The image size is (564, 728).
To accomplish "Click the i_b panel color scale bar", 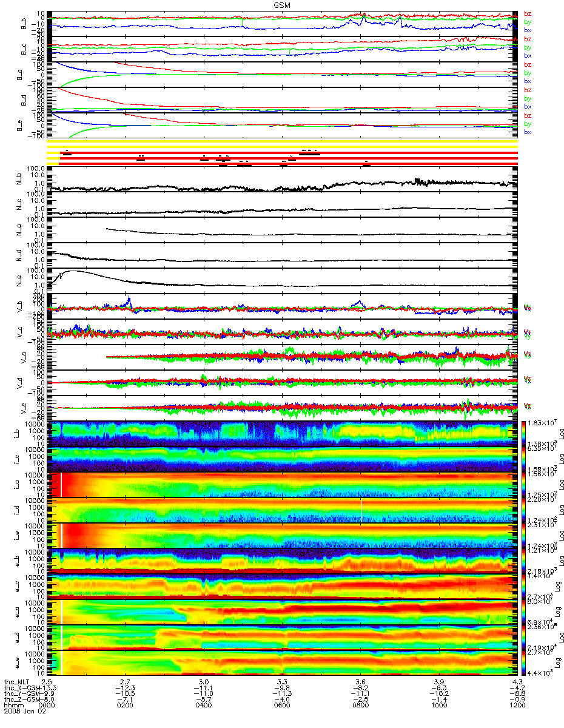I will tap(523, 434).
